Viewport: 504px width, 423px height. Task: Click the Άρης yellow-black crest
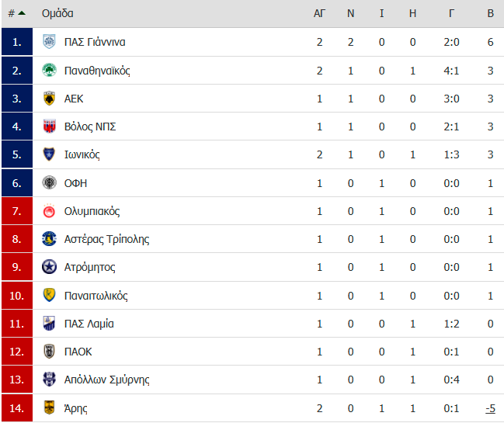pyautogui.click(x=49, y=407)
